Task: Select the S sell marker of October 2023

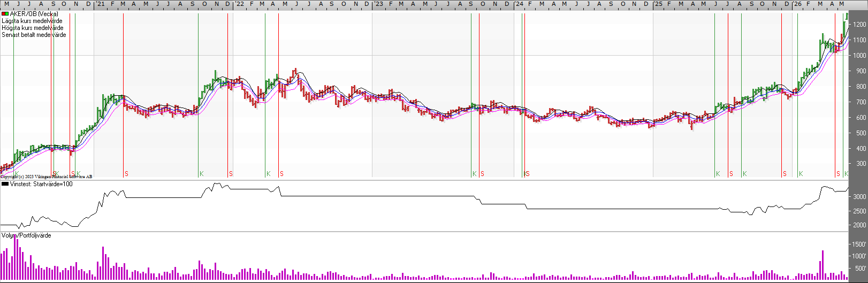Action: tap(482, 174)
